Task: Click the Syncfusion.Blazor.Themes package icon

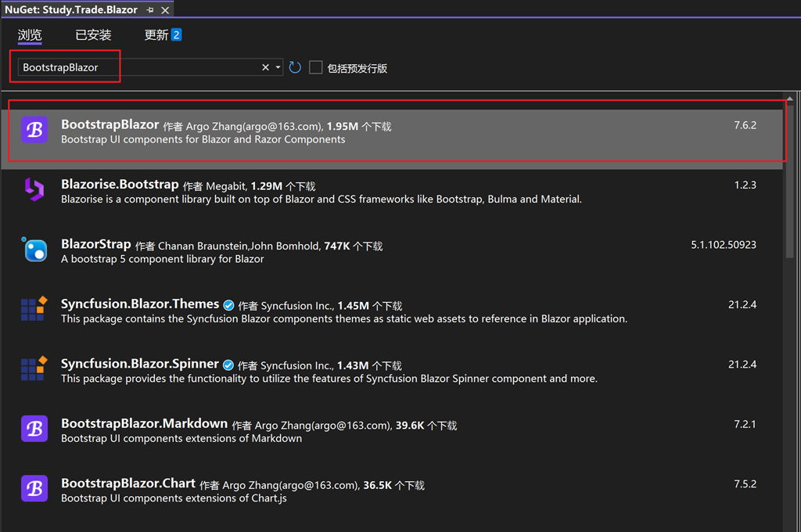Action: click(34, 309)
